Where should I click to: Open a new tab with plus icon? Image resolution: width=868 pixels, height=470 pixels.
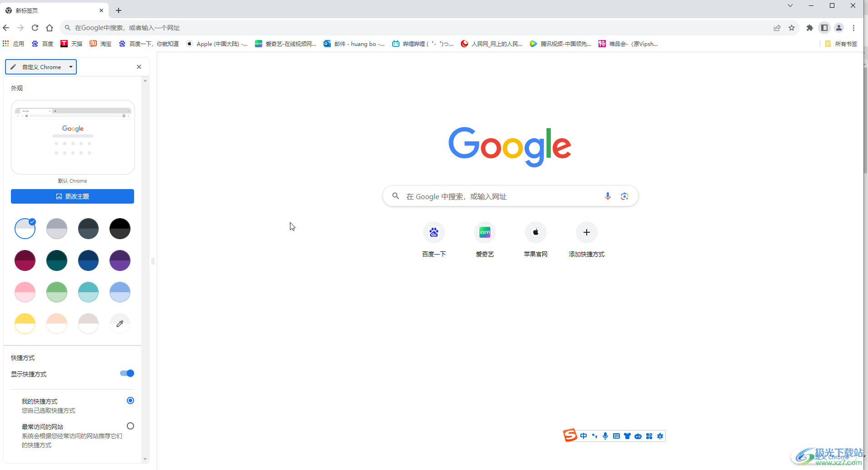[x=119, y=10]
